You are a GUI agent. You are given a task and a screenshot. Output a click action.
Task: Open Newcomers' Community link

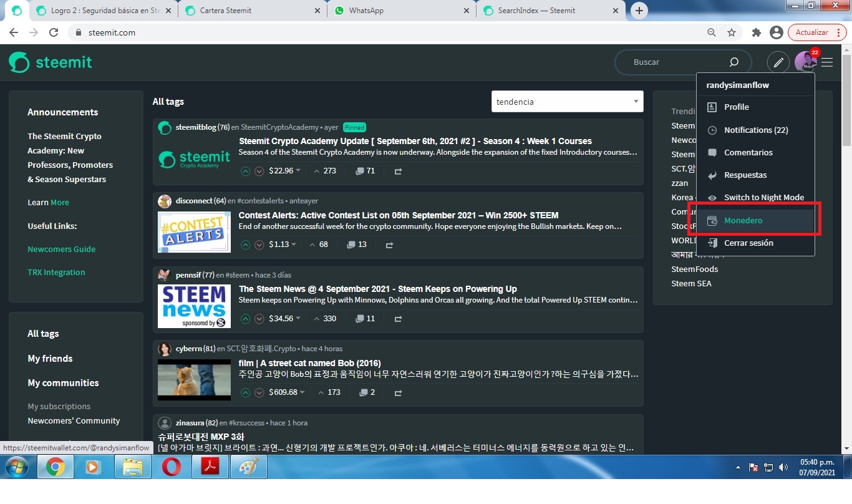(74, 420)
